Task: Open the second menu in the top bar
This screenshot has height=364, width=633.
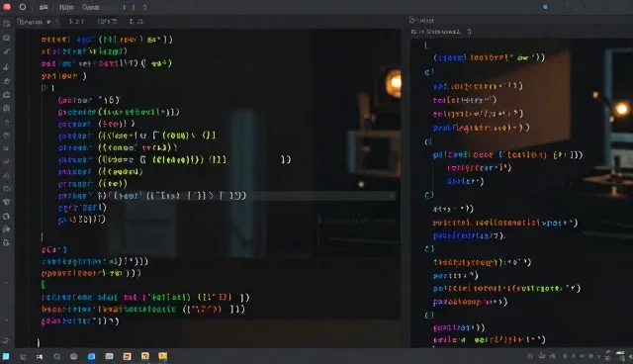Action: [x=66, y=7]
